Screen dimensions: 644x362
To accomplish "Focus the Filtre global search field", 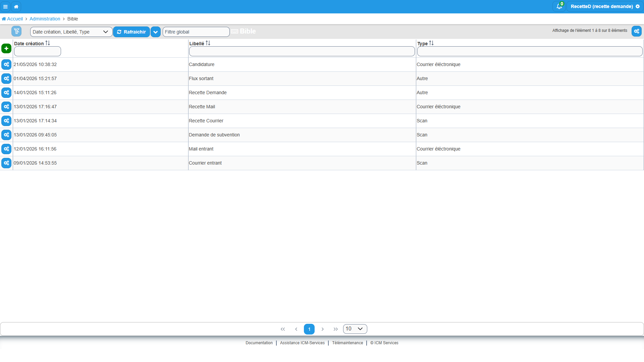I will click(x=196, y=32).
